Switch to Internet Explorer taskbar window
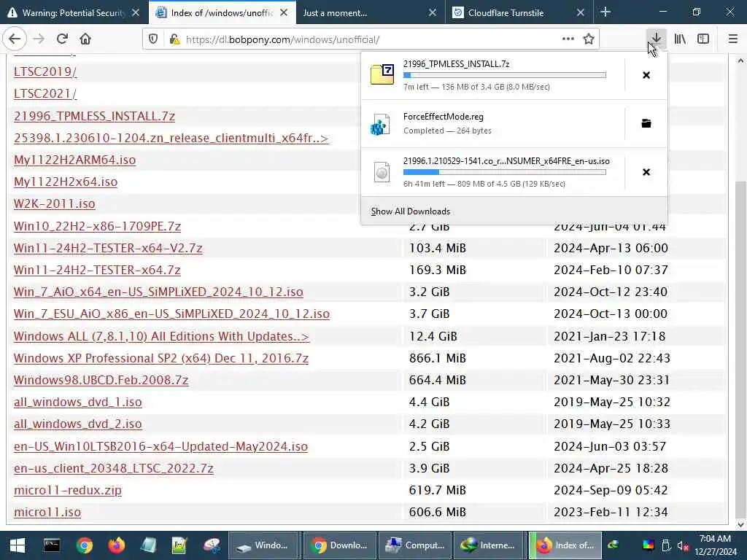Image resolution: width=747 pixels, height=560 pixels. click(489, 545)
